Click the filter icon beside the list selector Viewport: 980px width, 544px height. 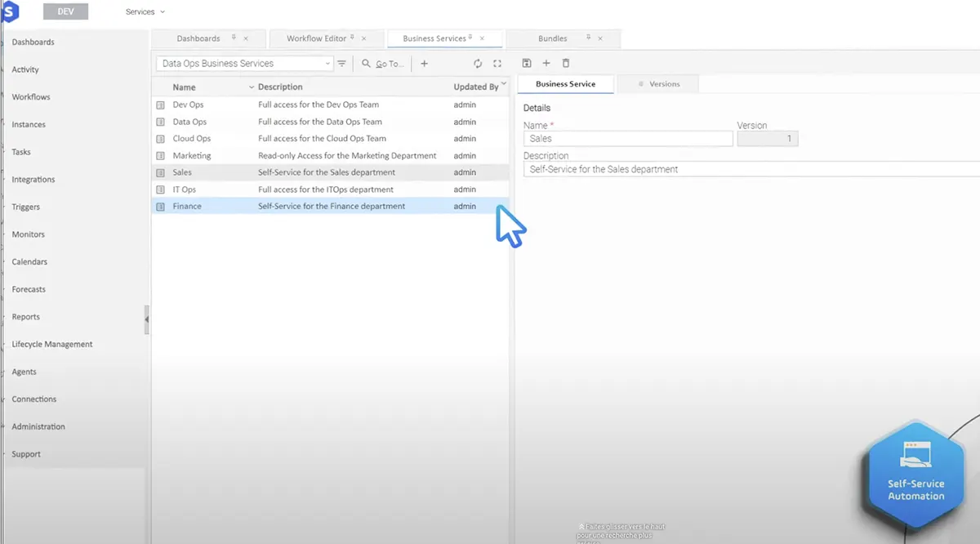click(x=342, y=64)
